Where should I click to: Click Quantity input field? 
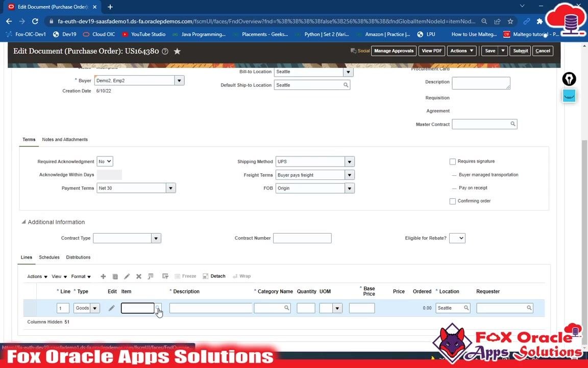(306, 308)
